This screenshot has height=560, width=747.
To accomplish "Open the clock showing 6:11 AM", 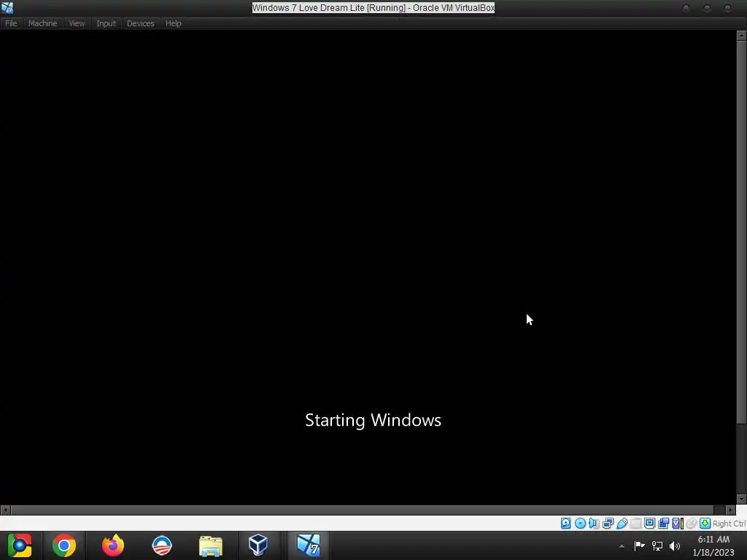I will pyautogui.click(x=713, y=545).
